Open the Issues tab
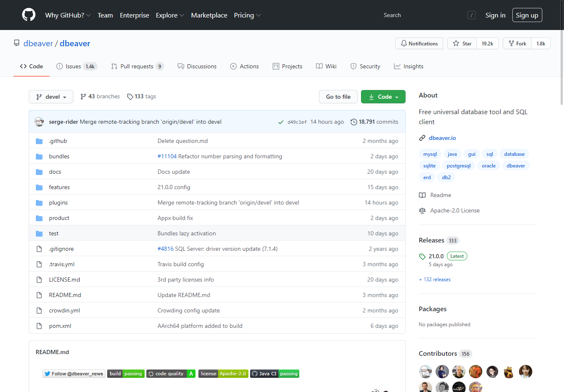The width and height of the screenshot is (564, 392). tap(77, 66)
